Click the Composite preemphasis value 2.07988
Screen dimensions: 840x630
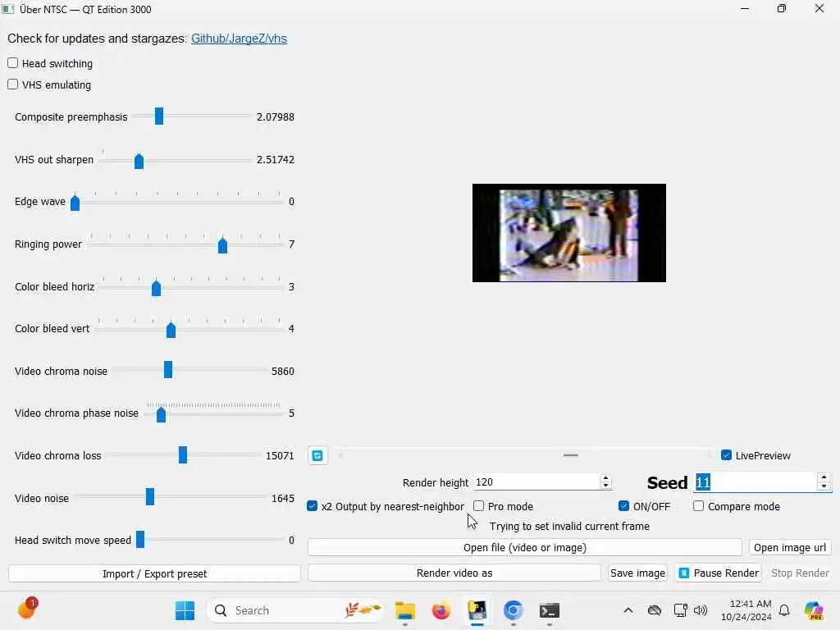276,116
